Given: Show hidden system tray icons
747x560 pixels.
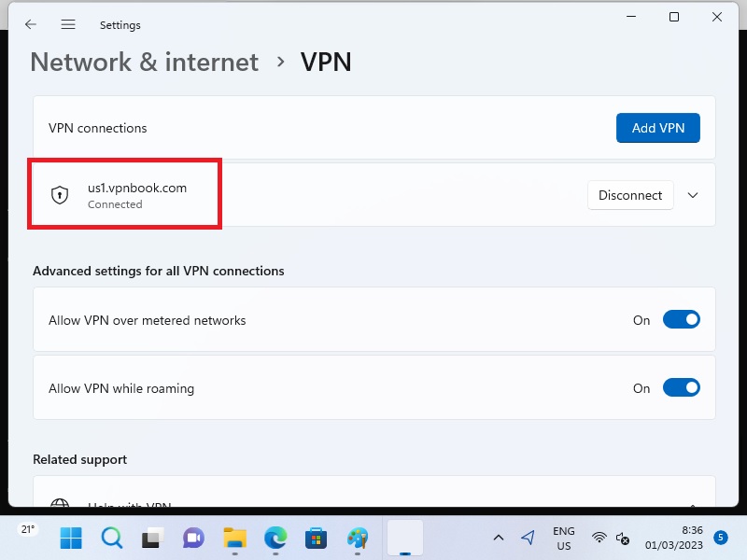Looking at the screenshot, I should tap(499, 538).
